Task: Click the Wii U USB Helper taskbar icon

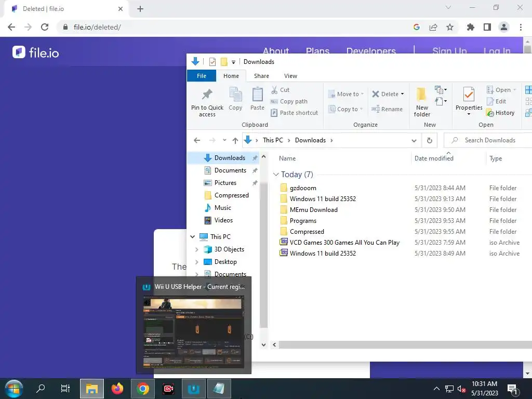Action: (x=193, y=389)
